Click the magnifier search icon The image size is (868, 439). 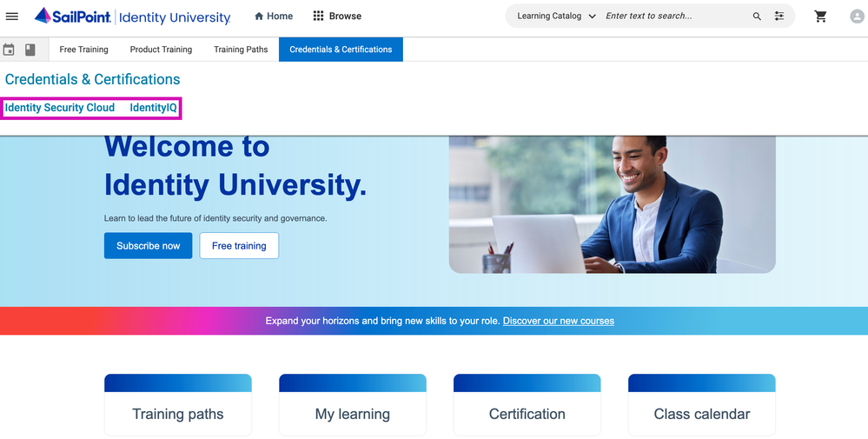757,17
